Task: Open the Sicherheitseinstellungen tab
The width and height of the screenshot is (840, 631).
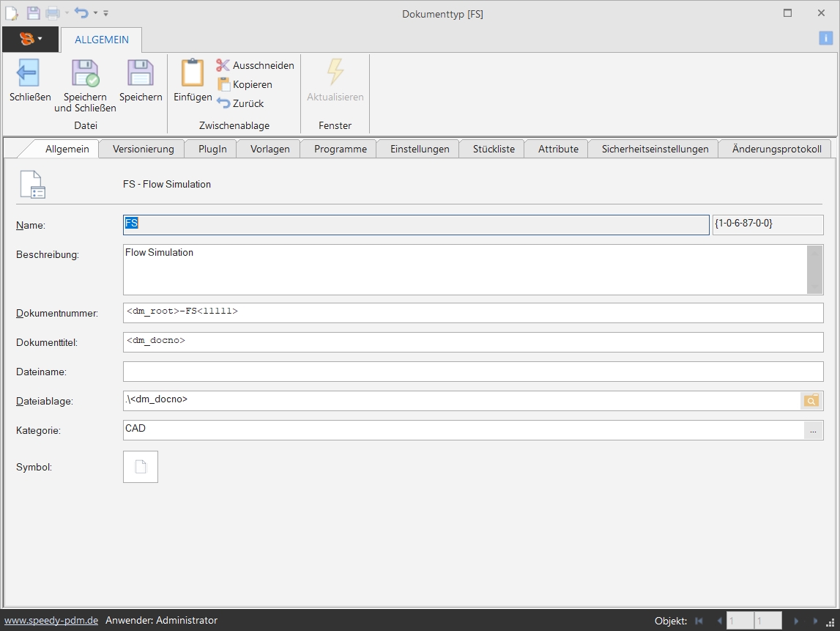Action: 655,149
